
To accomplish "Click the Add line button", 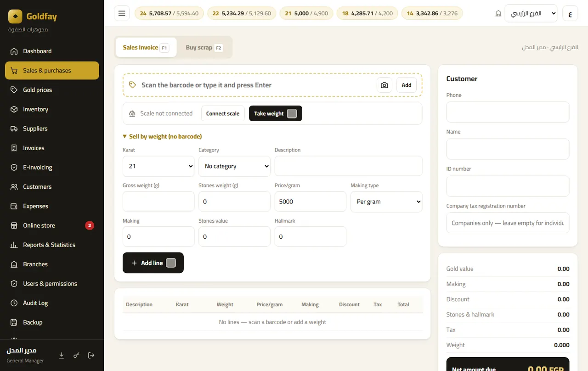I will pyautogui.click(x=153, y=263).
